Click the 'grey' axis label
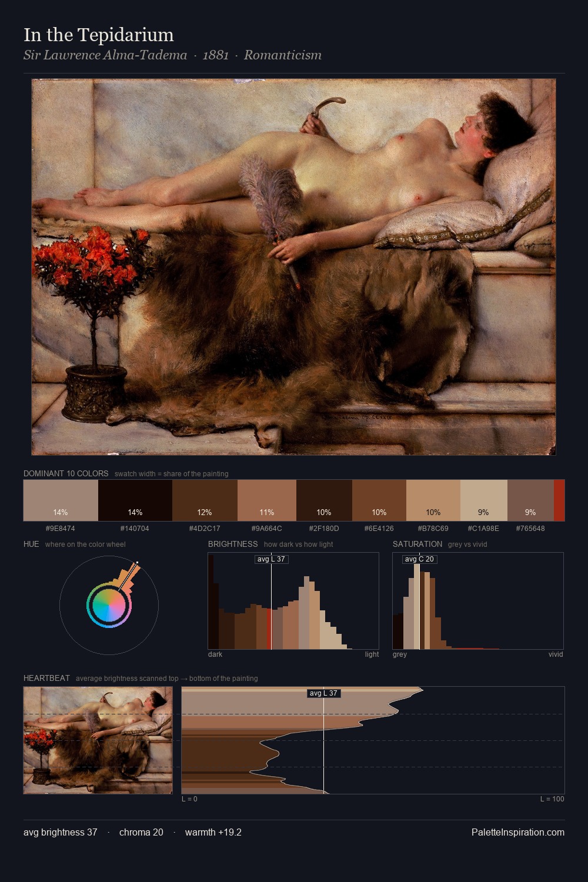The image size is (588, 882). tap(400, 654)
